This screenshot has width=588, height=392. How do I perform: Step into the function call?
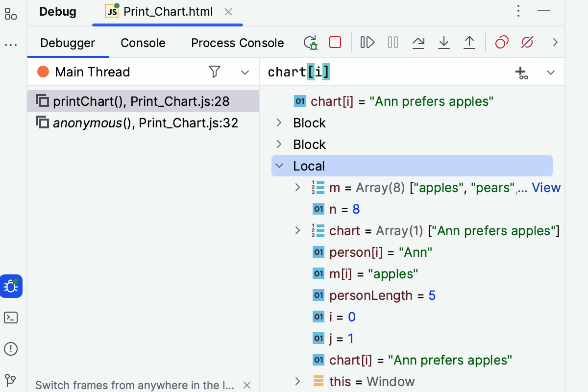coord(444,42)
